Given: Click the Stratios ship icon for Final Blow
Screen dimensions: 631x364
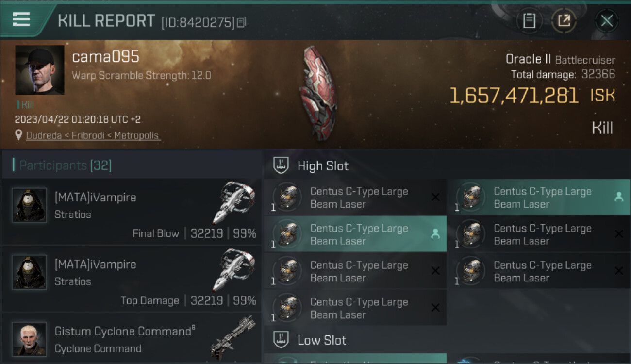Looking at the screenshot, I should coord(233,202).
